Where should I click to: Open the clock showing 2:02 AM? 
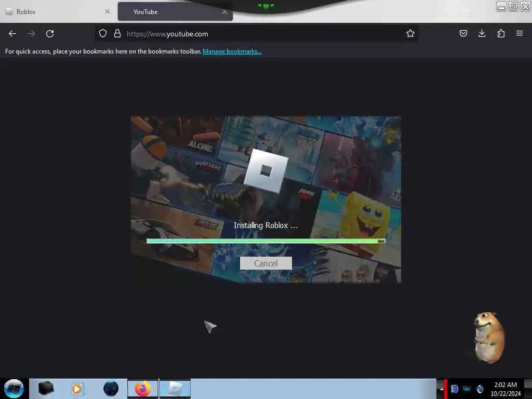(505, 389)
